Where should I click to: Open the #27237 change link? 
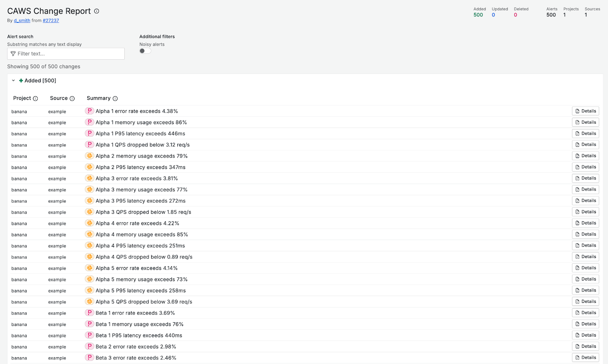[51, 20]
